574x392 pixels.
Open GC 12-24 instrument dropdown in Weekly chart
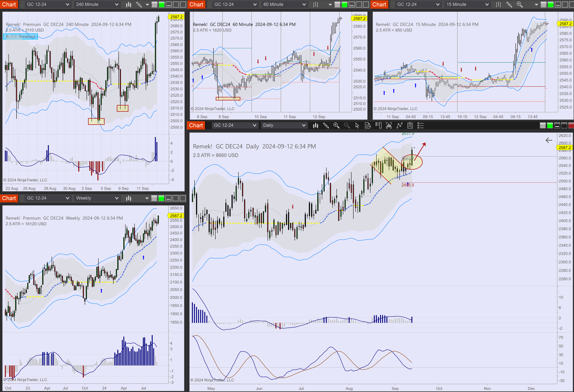point(48,198)
